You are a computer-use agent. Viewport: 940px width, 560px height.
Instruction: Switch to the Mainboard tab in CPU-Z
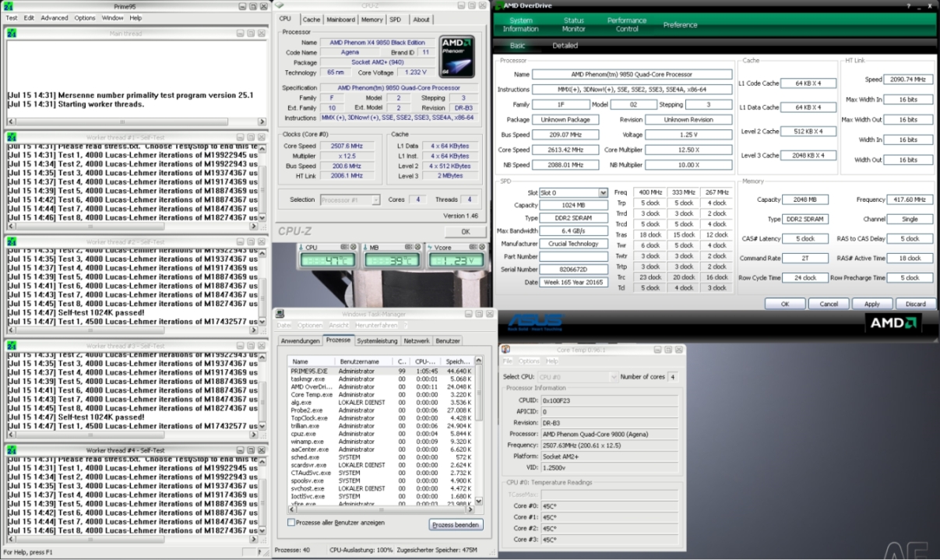pyautogui.click(x=340, y=19)
